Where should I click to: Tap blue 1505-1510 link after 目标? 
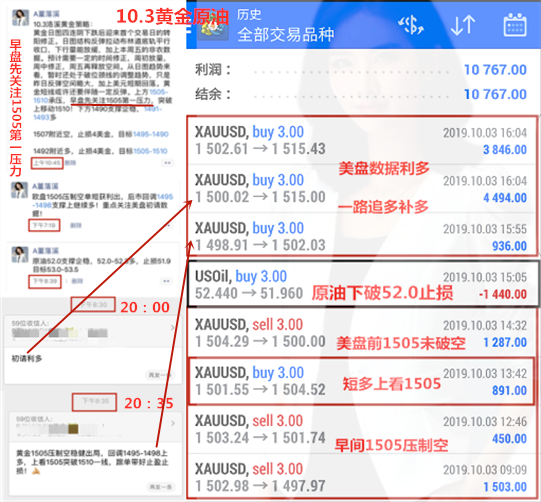(150, 151)
